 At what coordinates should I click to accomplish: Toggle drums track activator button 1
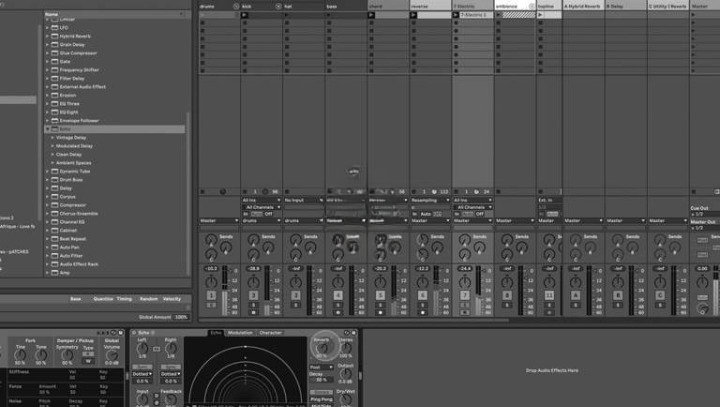(x=211, y=295)
